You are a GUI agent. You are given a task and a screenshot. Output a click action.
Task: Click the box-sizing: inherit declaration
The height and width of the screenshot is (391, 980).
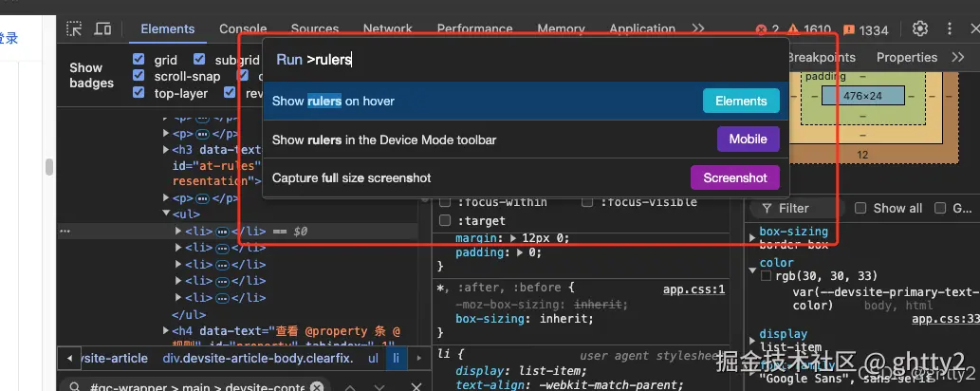point(524,319)
